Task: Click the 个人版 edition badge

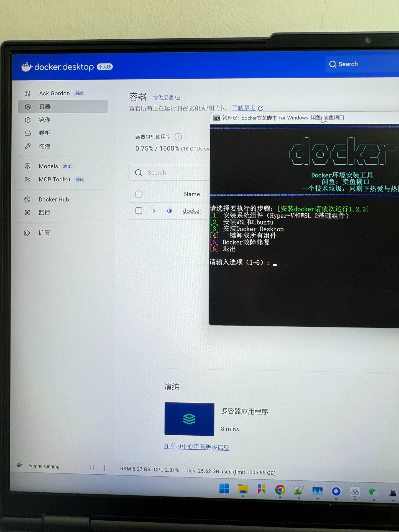Action: pos(105,67)
